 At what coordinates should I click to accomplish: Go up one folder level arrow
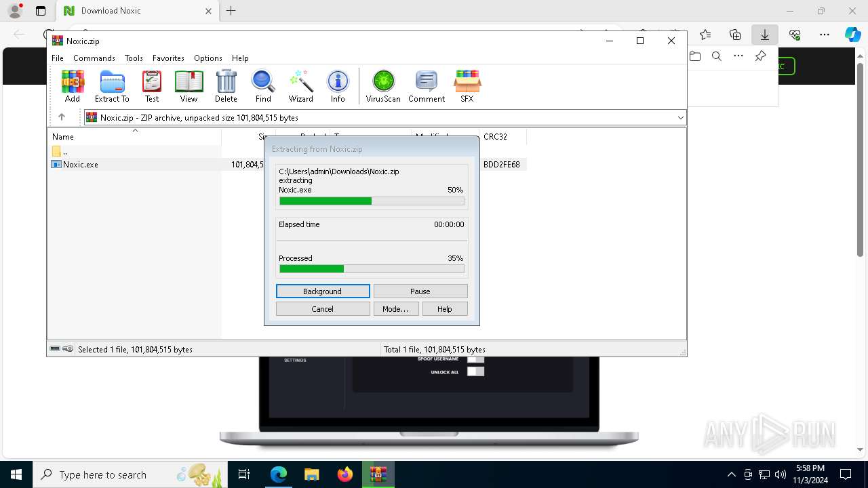click(62, 117)
